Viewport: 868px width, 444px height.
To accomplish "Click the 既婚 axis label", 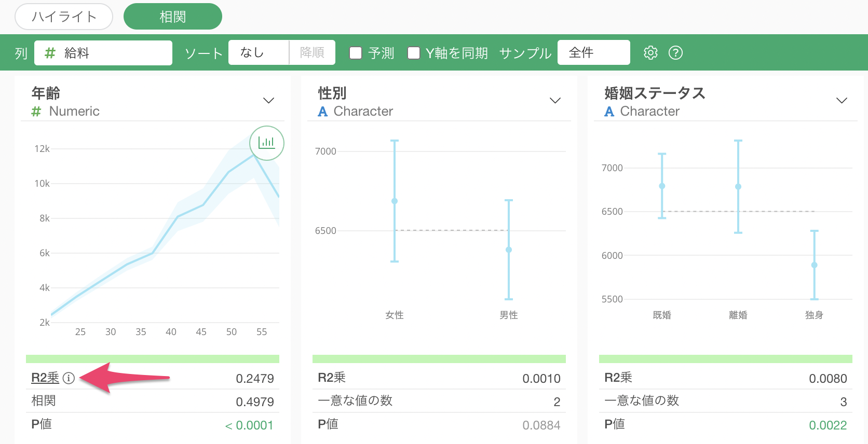I will (662, 315).
